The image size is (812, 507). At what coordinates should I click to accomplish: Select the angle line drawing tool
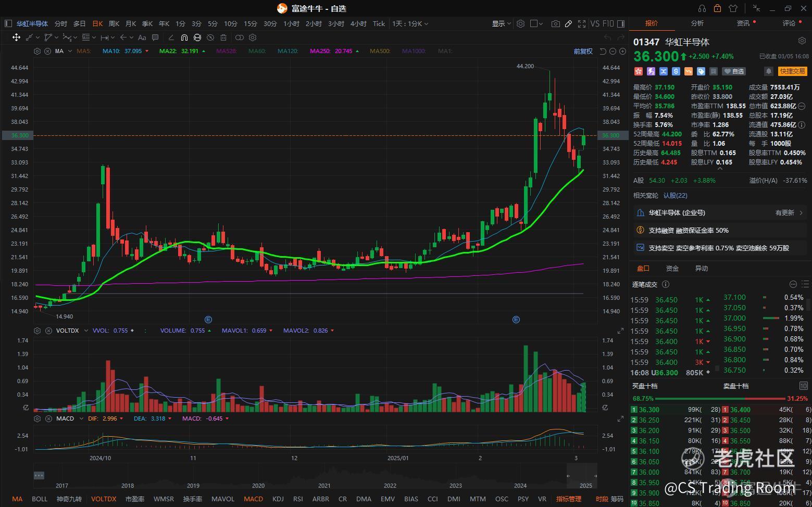[171, 37]
